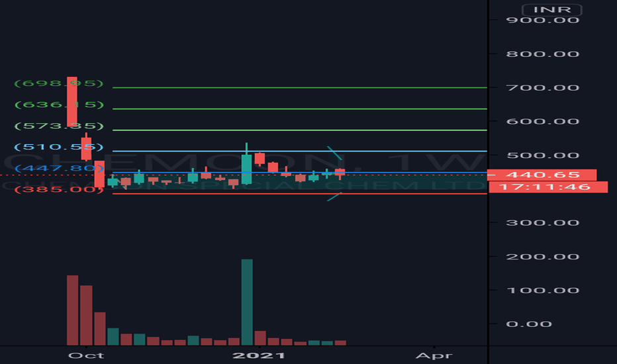Image resolution: width=617 pixels, height=364 pixels.
Task: Click the Apr time axis label
Action: coord(434,356)
